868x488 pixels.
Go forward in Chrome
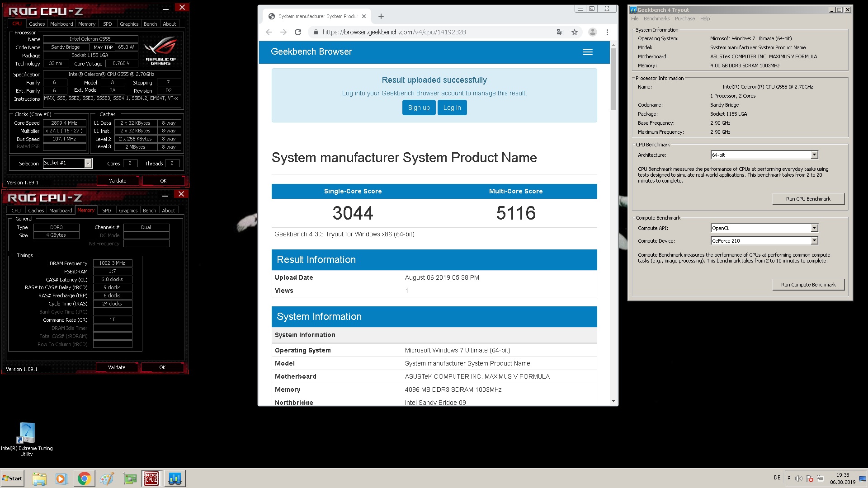[x=283, y=32]
